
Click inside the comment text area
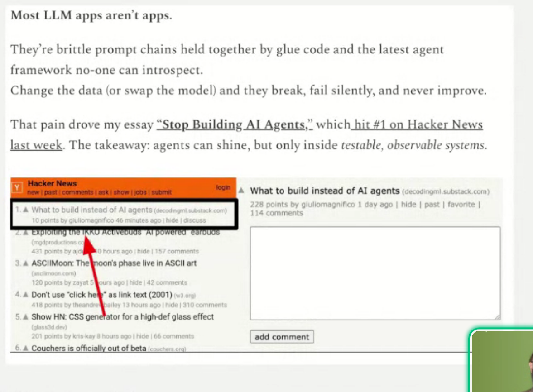pos(375,274)
